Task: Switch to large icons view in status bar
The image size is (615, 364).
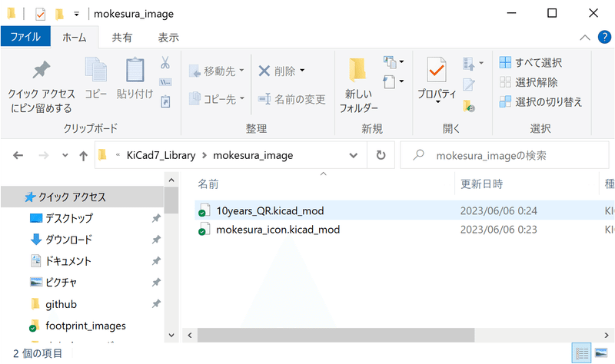Action: click(601, 353)
